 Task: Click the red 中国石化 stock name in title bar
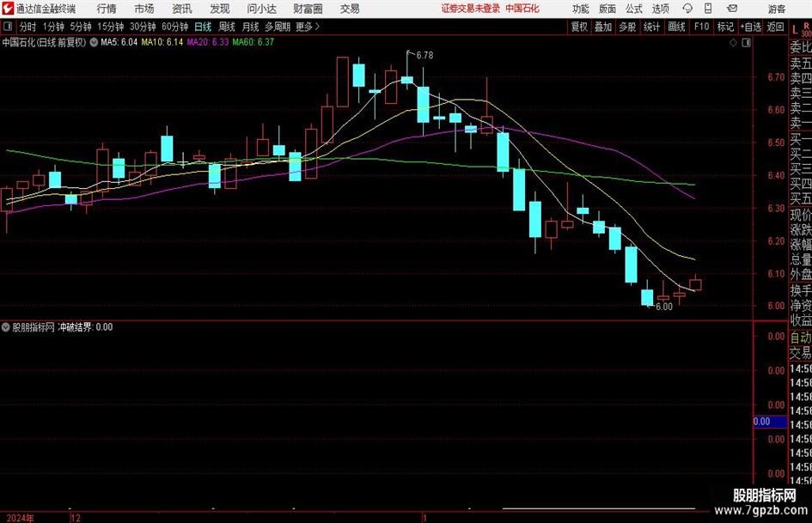[x=522, y=9]
